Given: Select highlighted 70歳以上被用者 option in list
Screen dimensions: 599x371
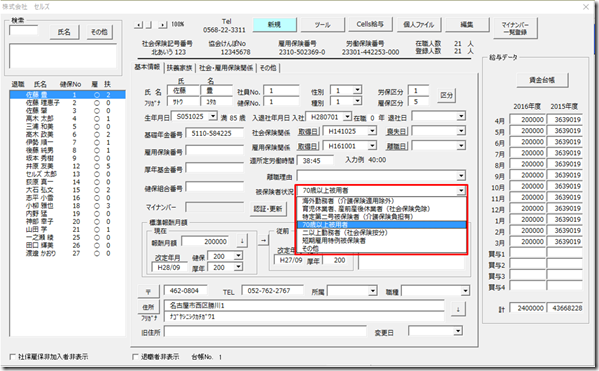Looking at the screenshot, I should (381, 224).
